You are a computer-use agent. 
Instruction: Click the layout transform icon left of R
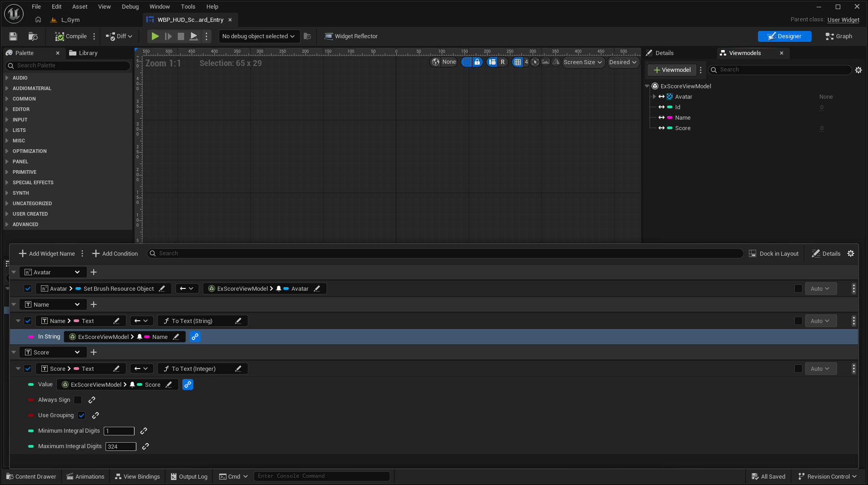click(492, 62)
